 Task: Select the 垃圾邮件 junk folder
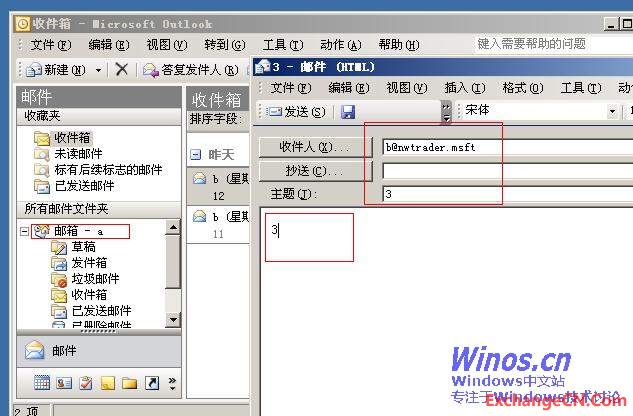[95, 279]
